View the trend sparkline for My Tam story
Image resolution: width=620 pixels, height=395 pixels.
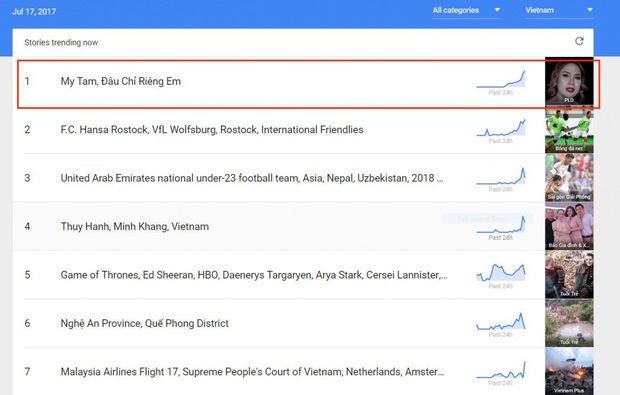coord(501,79)
